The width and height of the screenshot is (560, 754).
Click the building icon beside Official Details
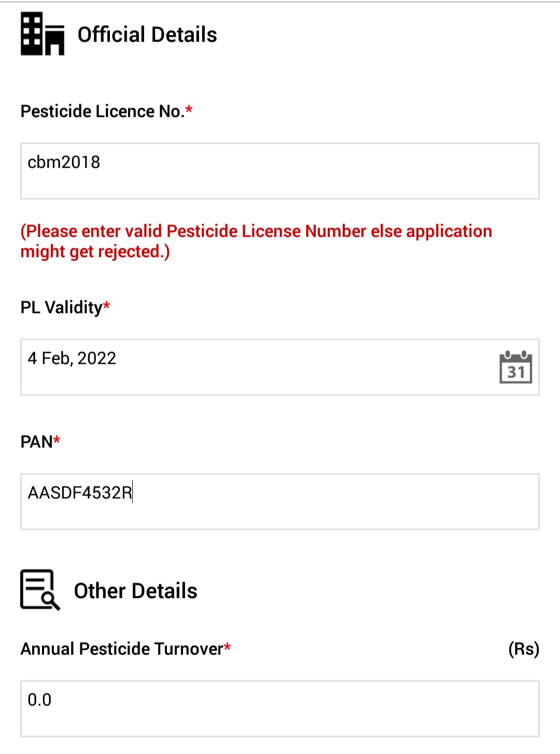43,34
